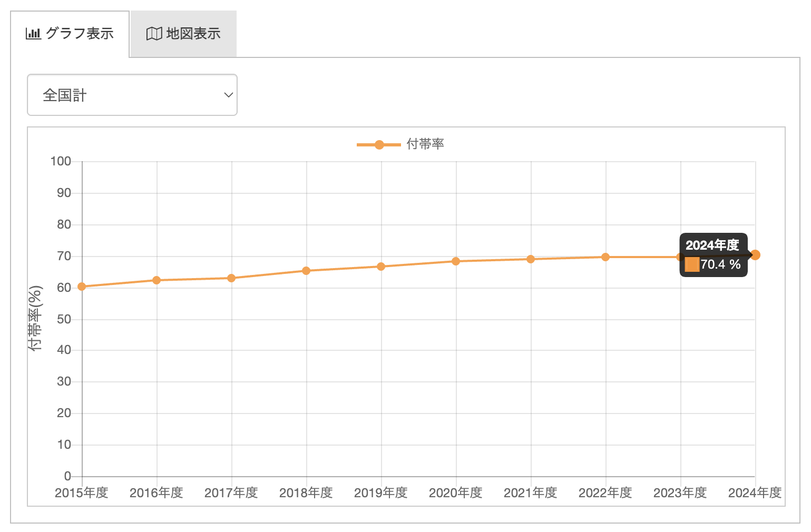Select the 2021年度 data point marker
The height and width of the screenshot is (532, 811).
pos(531,259)
